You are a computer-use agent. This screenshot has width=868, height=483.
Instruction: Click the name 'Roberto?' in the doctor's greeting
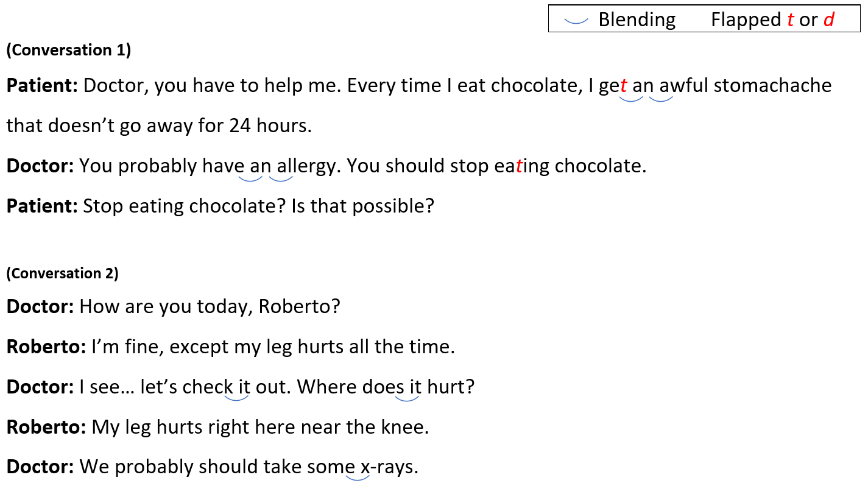(299, 306)
